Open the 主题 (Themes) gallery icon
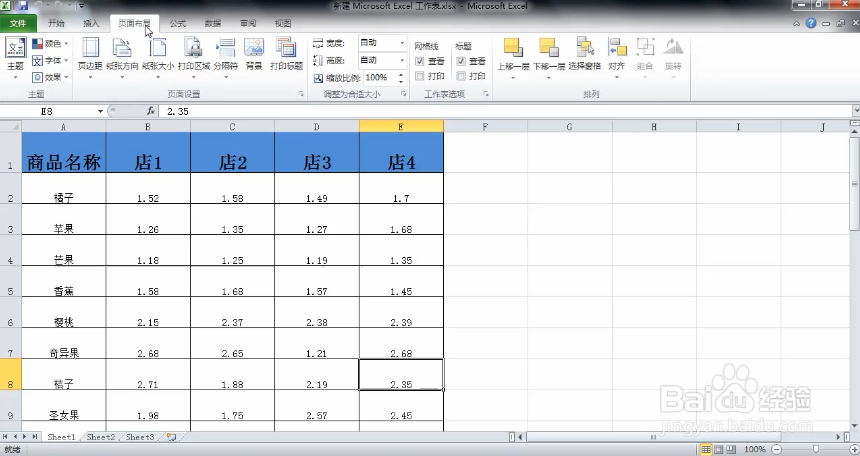The image size is (860, 456). [15, 47]
